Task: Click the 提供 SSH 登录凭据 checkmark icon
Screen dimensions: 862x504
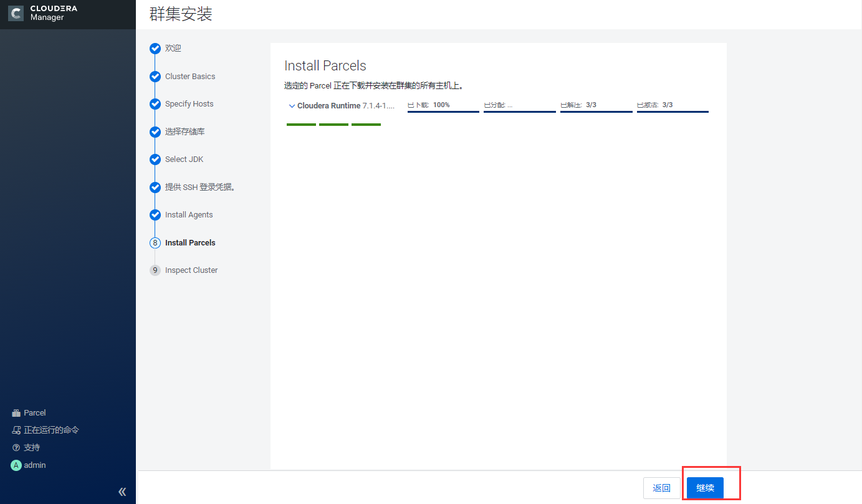Action: (155, 188)
